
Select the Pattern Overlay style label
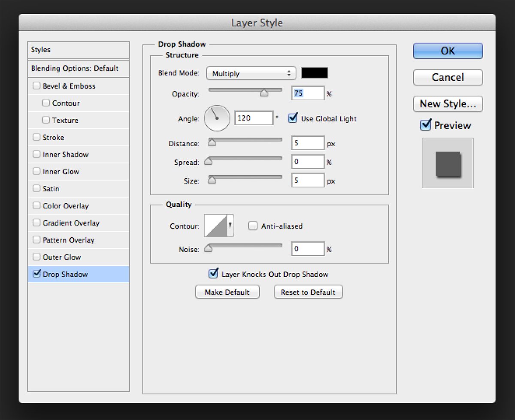click(x=69, y=240)
